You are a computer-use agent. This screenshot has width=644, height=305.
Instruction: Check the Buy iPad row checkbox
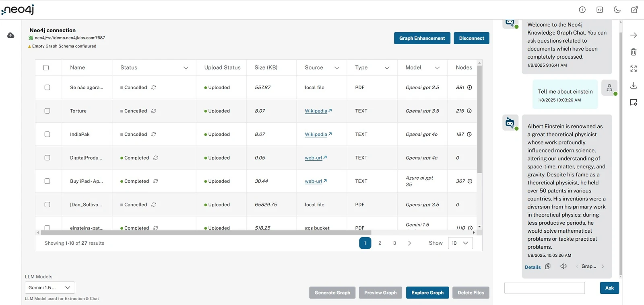(x=47, y=181)
